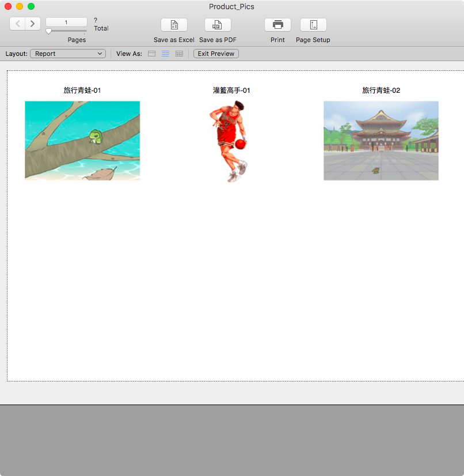Minimize the Product_Pics window
The height and width of the screenshot is (476, 464).
tap(20, 6)
